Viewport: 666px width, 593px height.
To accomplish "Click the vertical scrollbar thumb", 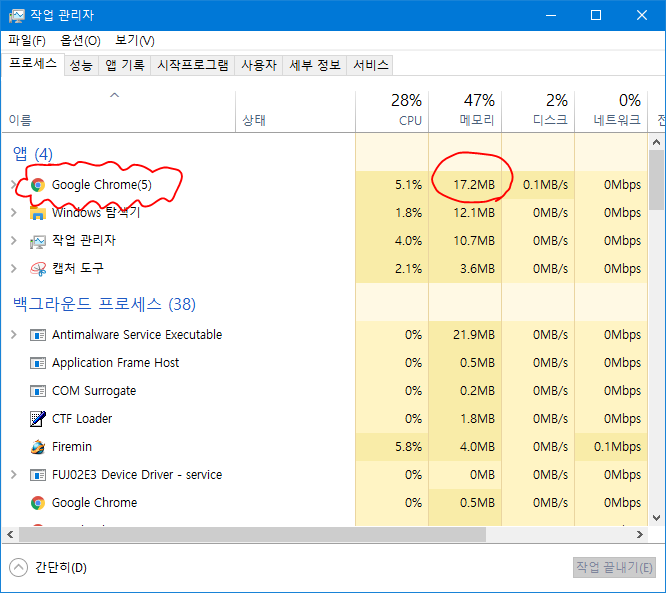I will 657,180.
